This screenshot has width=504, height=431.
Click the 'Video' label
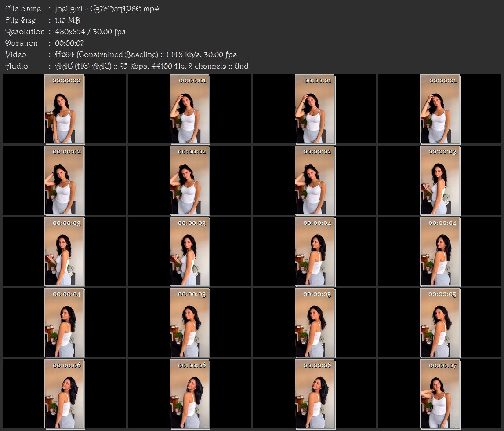pos(16,55)
